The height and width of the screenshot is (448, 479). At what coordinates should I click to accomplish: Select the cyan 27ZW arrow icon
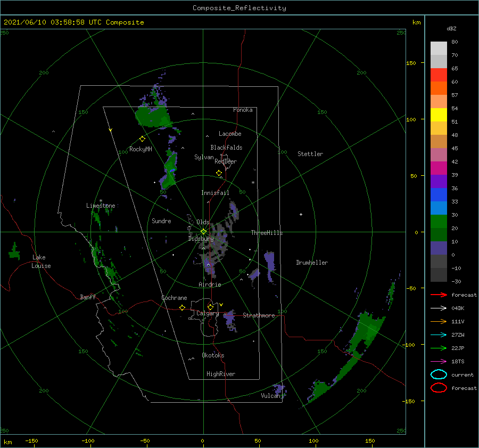point(439,335)
